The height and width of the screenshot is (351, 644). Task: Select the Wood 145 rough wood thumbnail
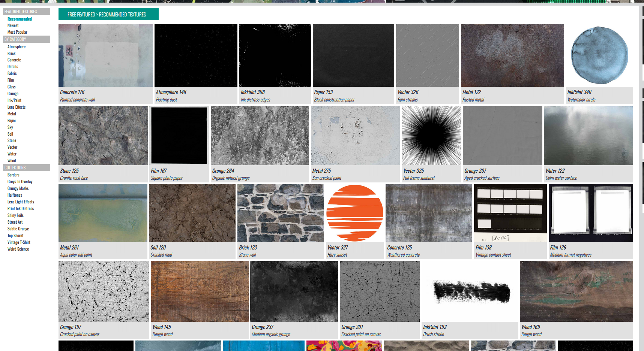point(200,291)
